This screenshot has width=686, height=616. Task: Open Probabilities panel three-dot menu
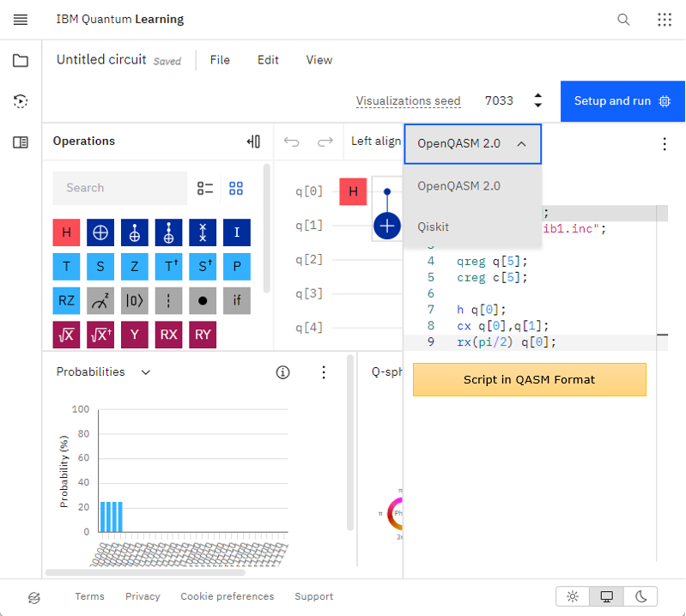coord(324,372)
